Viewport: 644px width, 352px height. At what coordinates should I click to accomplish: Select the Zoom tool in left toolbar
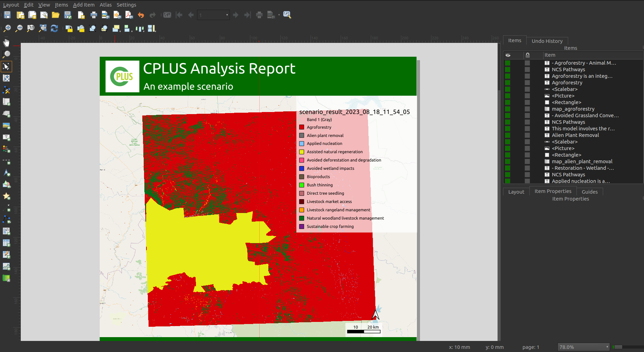tap(6, 54)
